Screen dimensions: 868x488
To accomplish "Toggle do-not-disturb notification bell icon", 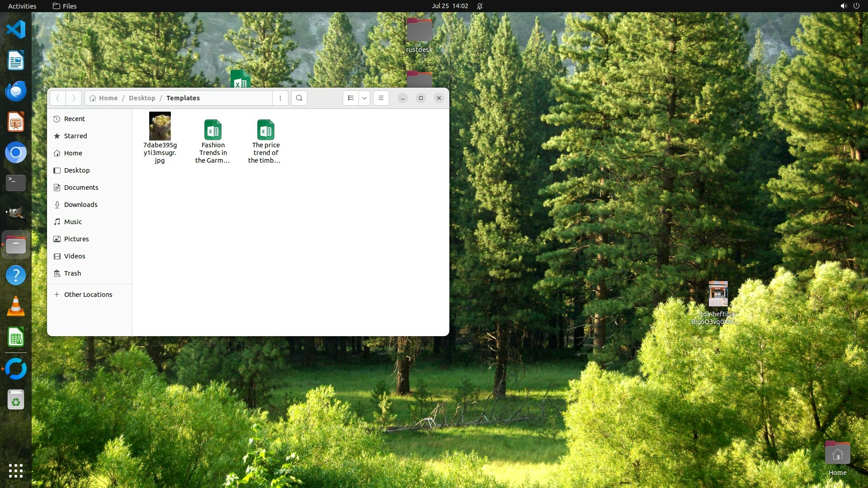I will click(x=480, y=6).
